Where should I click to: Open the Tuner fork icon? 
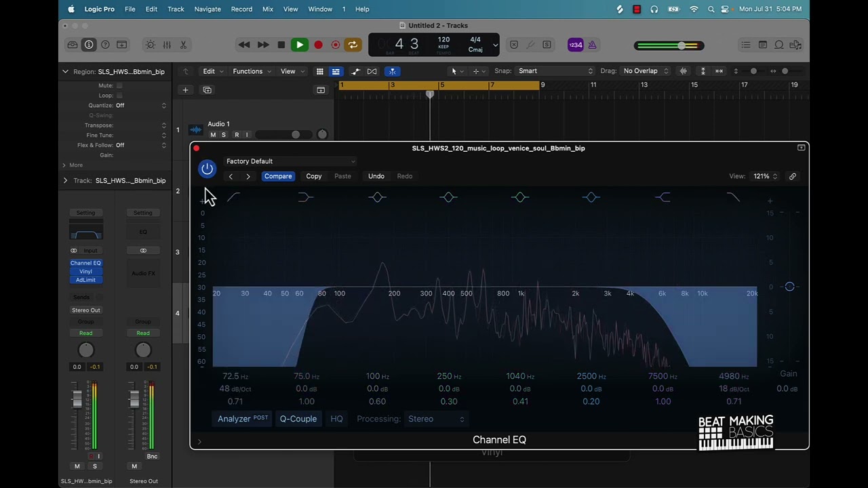pos(530,45)
